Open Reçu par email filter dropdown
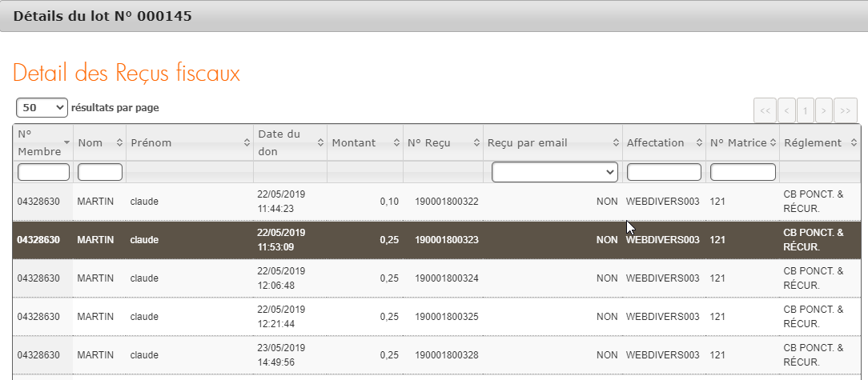The image size is (868, 380). (554, 172)
